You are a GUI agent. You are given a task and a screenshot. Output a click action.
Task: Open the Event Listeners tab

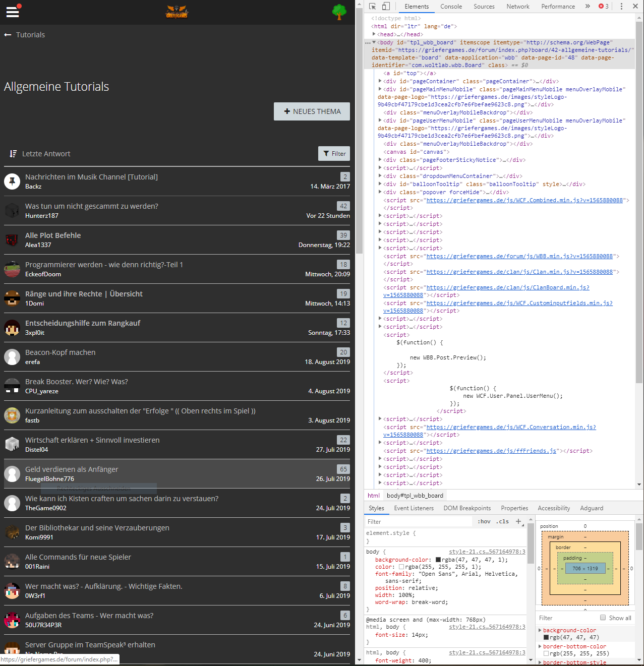click(414, 508)
